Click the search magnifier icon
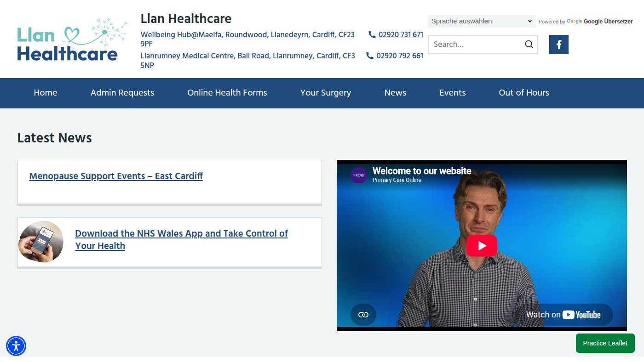This screenshot has height=362, width=644. (x=529, y=45)
